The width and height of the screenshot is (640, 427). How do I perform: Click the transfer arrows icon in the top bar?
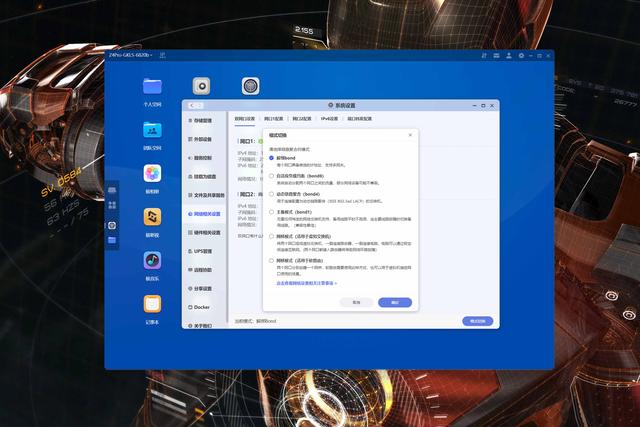coord(484,56)
